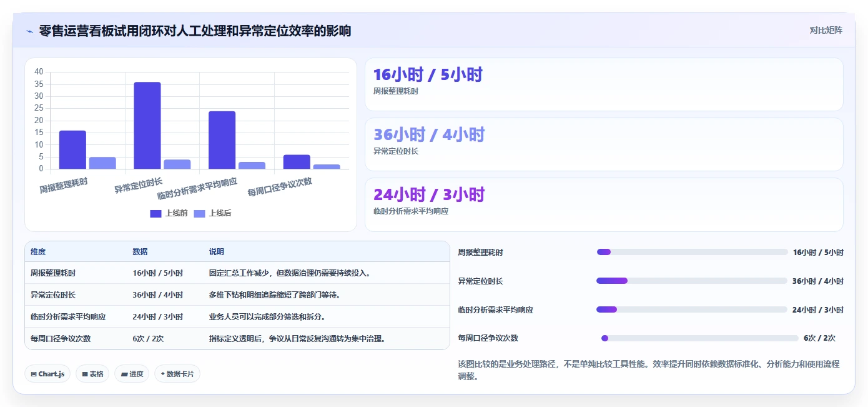868x407 pixels.
Task: Click the 说明 table column header
Action: 216,252
